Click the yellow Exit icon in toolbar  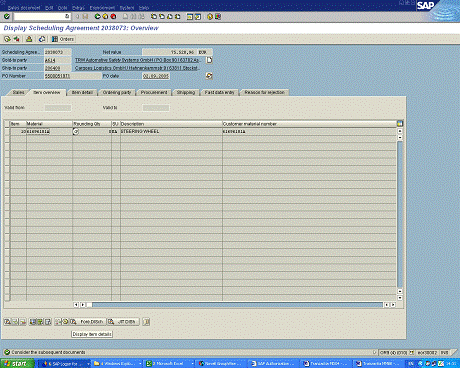click(105, 16)
